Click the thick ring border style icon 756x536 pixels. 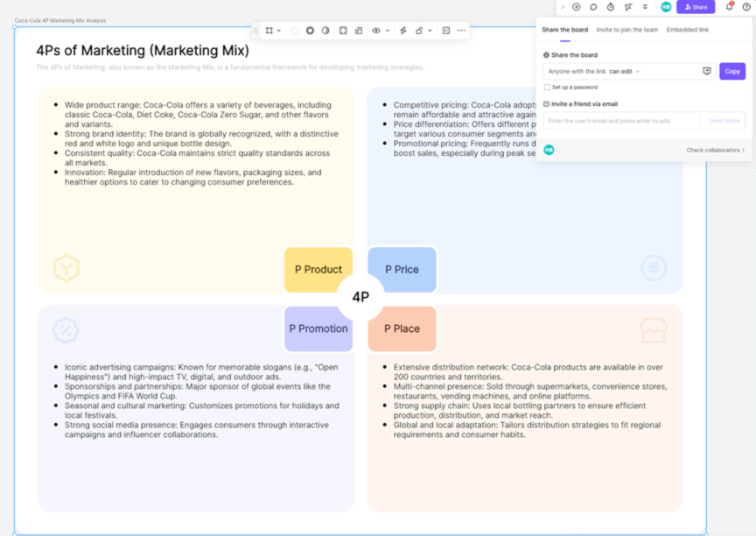click(310, 31)
